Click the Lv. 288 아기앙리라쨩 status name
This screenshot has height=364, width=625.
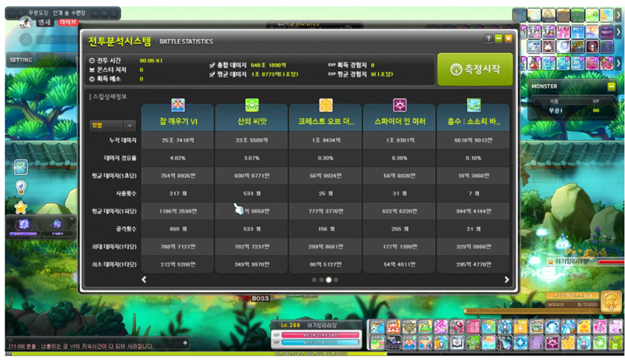(309, 325)
